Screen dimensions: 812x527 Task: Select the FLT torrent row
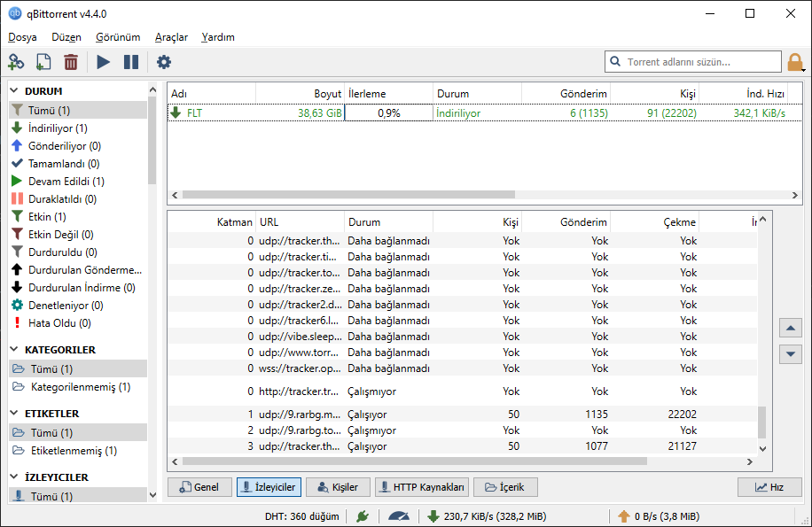tap(484, 112)
